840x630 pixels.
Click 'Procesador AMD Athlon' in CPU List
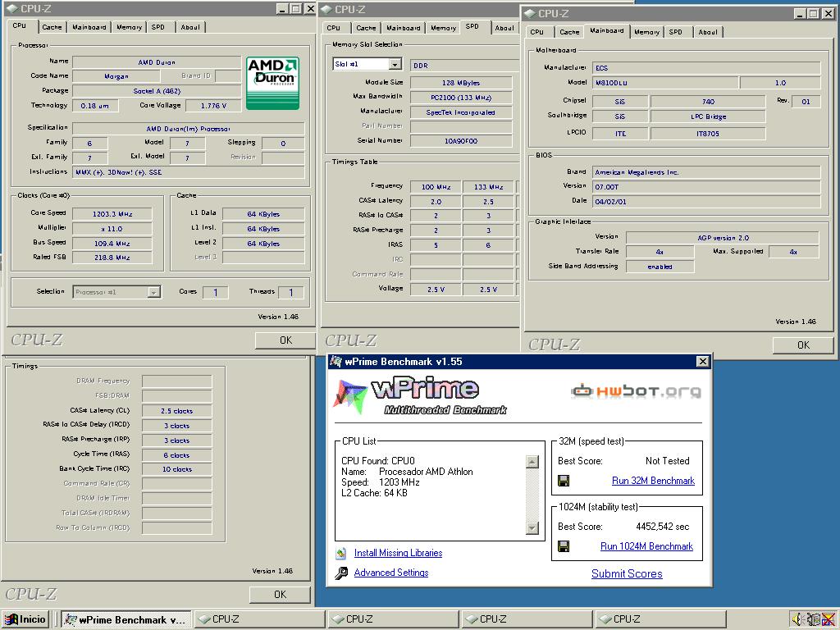426,472
